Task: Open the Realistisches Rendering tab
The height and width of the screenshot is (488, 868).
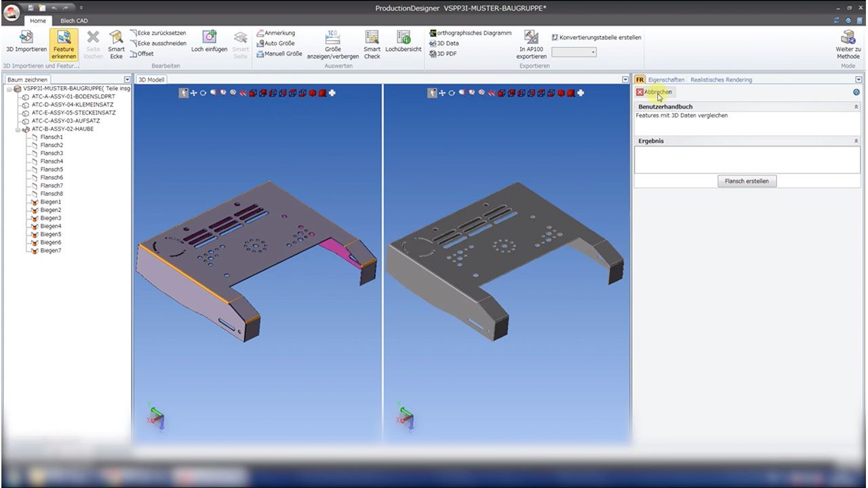Action: [721, 80]
